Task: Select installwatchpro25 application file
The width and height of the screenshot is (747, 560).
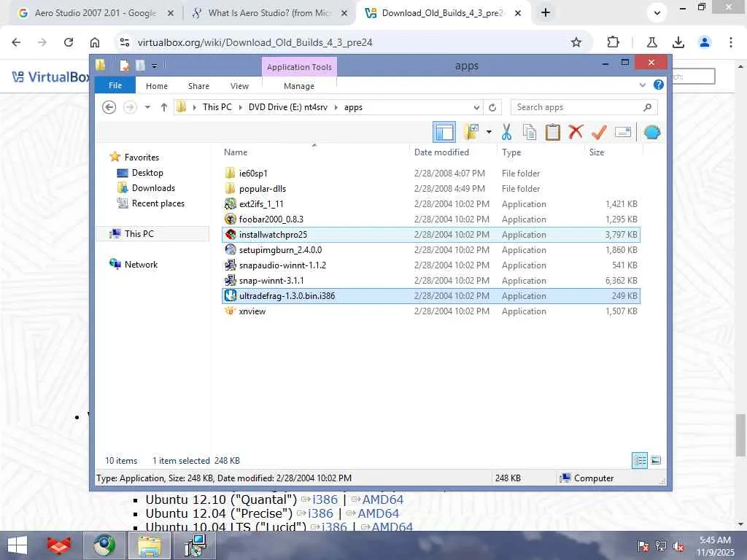Action: [431, 235]
